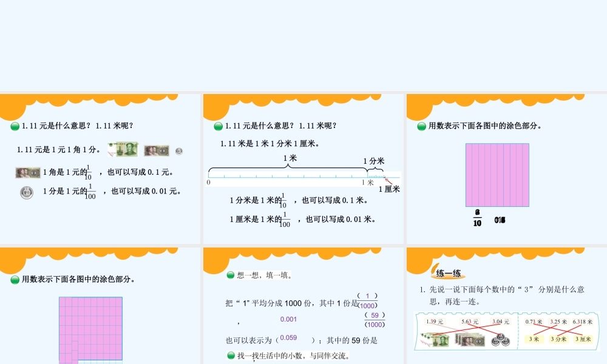Click the fraction 59 over 1000

click(x=375, y=320)
